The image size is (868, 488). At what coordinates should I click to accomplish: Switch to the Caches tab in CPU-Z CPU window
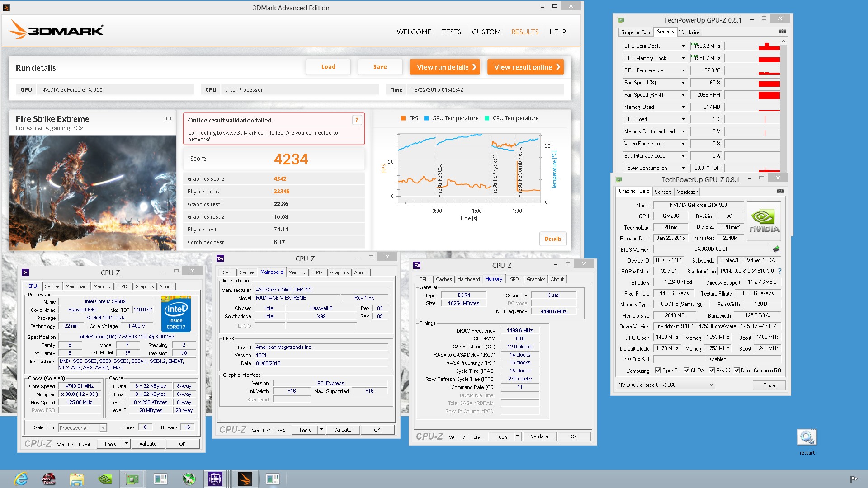(52, 286)
